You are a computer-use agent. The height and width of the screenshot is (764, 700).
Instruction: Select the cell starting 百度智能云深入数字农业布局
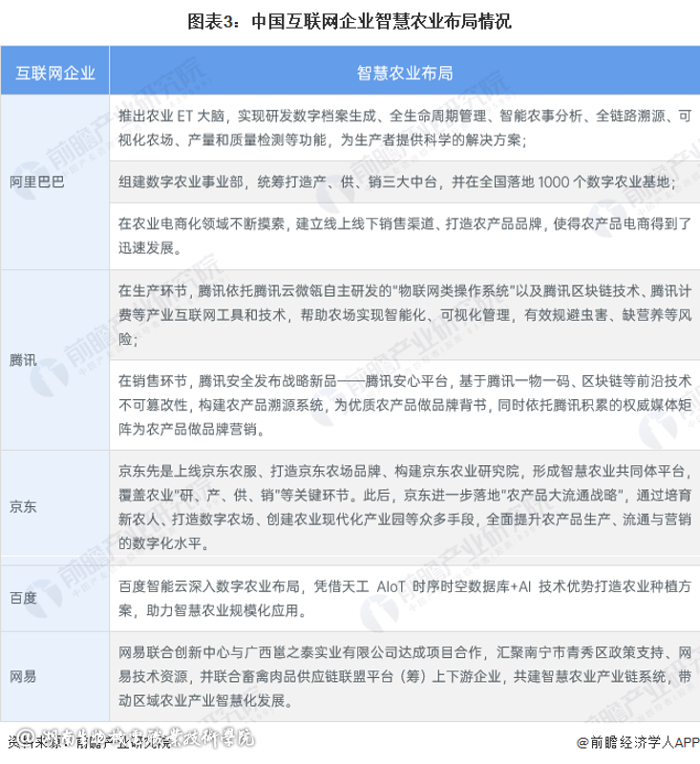[x=405, y=598]
